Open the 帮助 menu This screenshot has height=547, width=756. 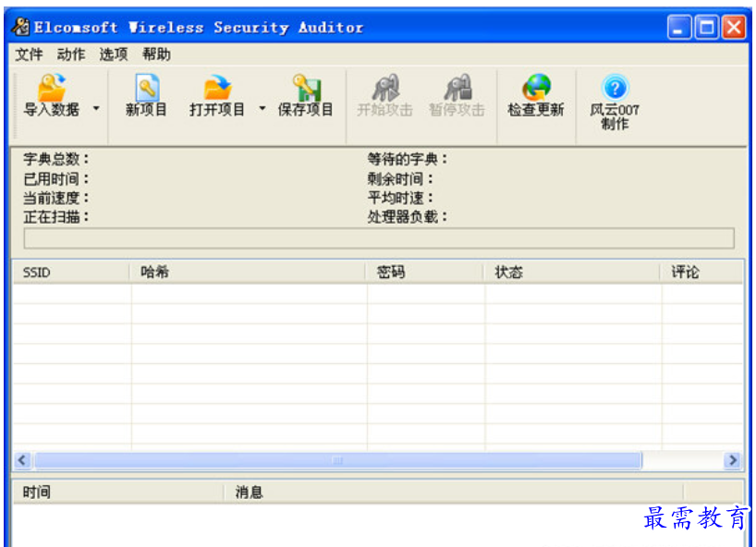[x=156, y=55]
